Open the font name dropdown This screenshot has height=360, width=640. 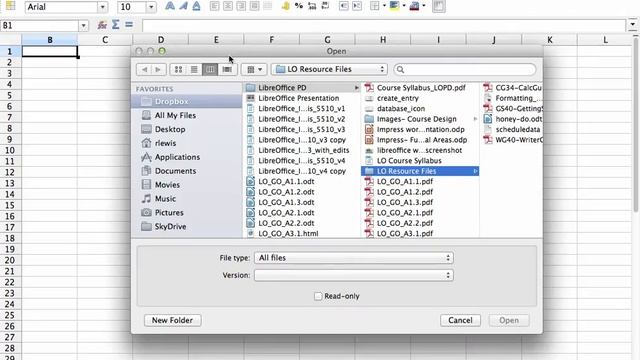[x=102, y=7]
